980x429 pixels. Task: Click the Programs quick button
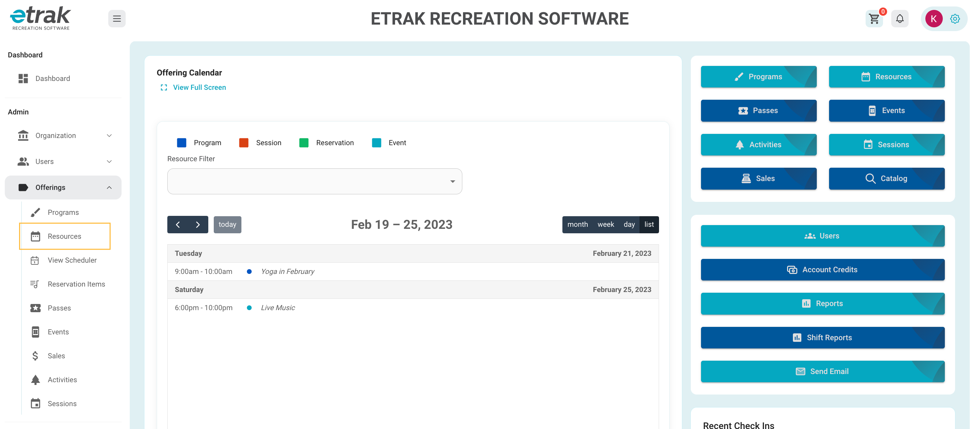pyautogui.click(x=759, y=77)
